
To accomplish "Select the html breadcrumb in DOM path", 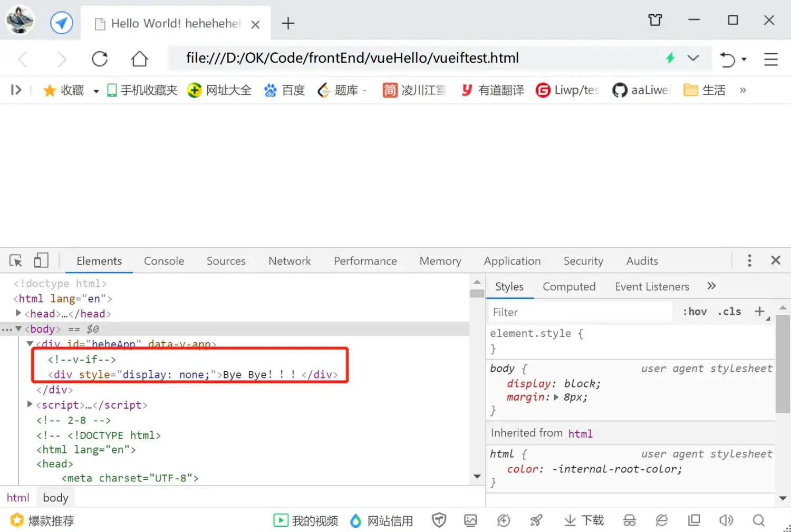I will point(18,498).
